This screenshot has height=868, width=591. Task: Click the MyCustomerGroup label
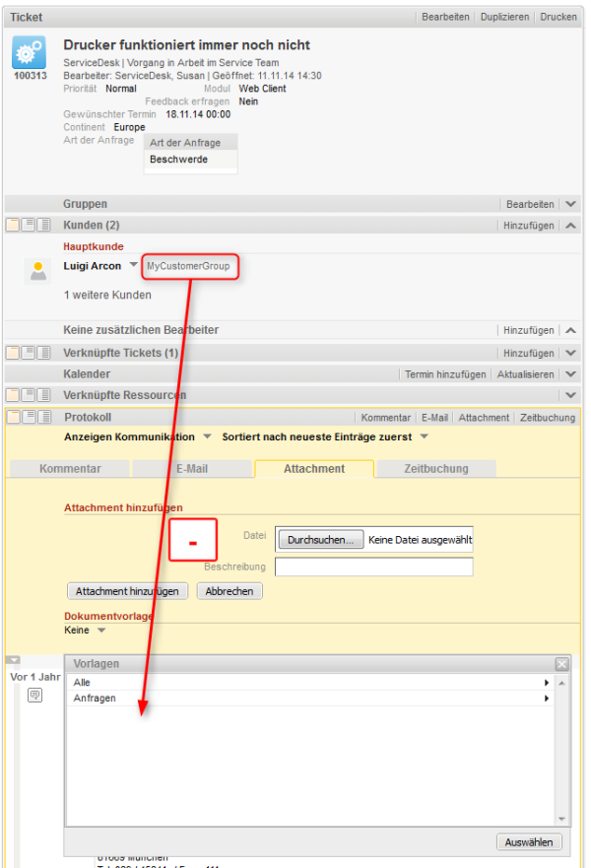(188, 266)
